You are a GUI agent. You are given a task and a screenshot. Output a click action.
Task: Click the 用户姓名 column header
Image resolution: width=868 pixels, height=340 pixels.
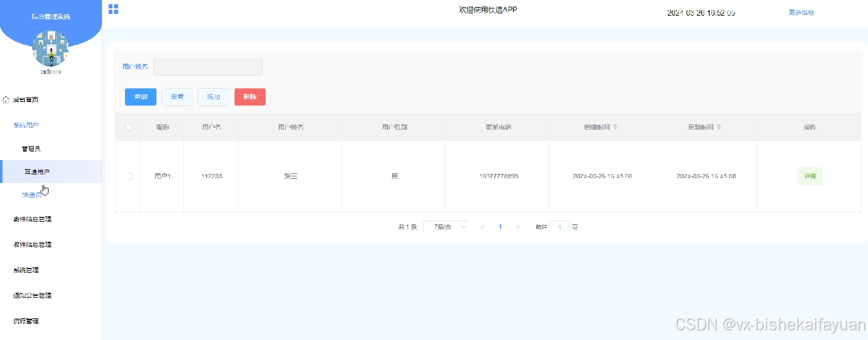click(x=291, y=127)
